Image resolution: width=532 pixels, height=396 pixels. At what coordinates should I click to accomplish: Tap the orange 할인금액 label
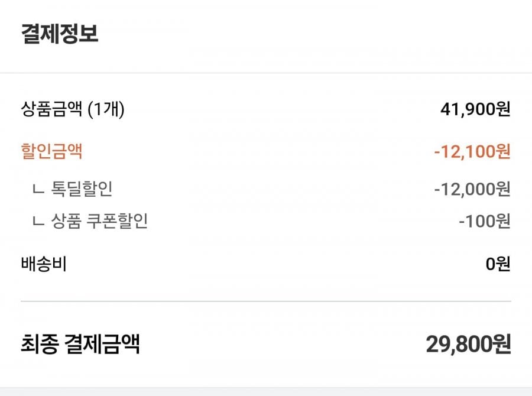click(51, 151)
